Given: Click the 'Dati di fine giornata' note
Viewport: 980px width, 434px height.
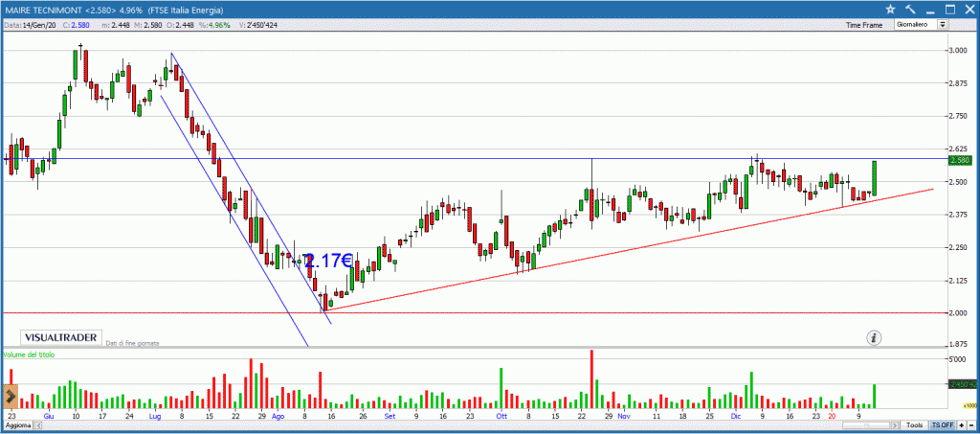Looking at the screenshot, I should click(132, 343).
